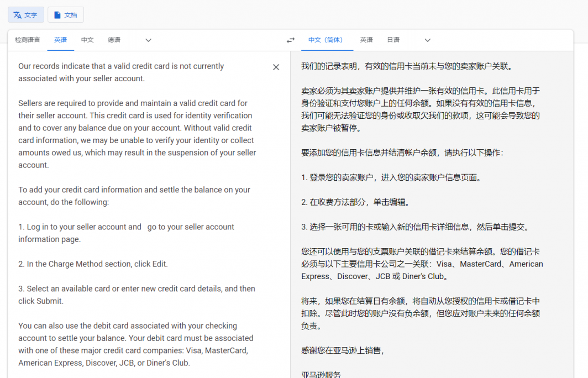Viewport: 588px width, 378px height.
Task: Click translated line '2. 在收费方法部分，单击编辑。'
Action: click(356, 202)
